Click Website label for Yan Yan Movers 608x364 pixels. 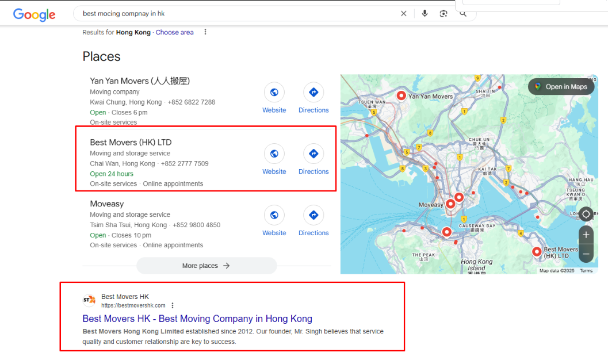coord(274,110)
